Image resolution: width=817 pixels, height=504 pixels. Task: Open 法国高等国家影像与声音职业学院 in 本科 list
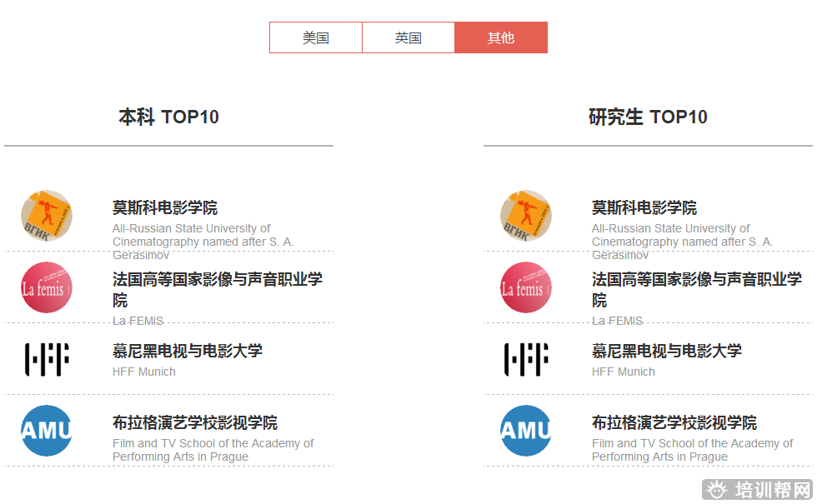[x=217, y=280]
